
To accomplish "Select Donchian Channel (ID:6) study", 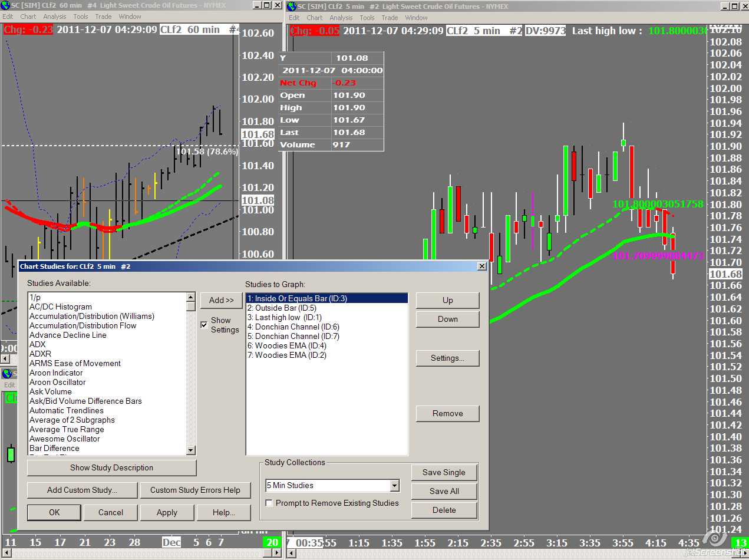I will [327, 327].
